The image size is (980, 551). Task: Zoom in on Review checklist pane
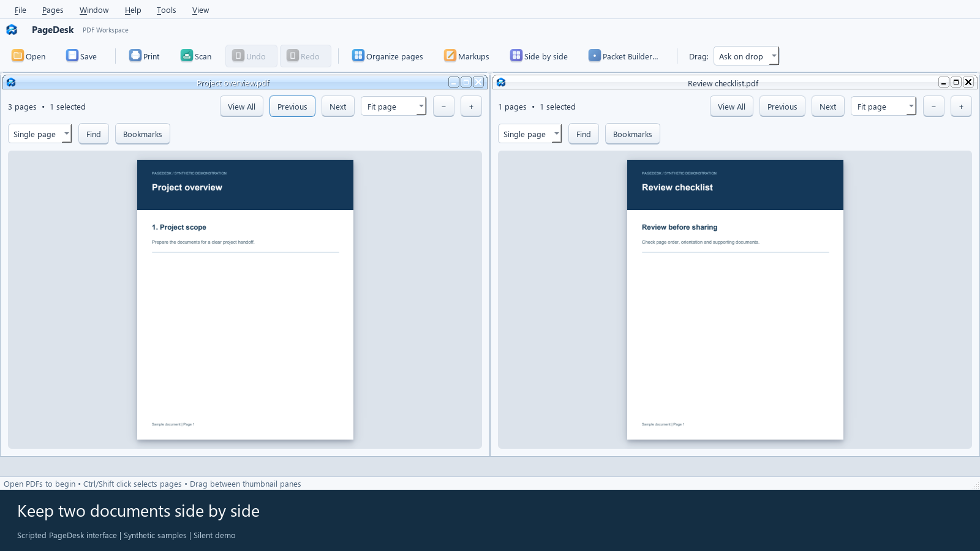coord(961,107)
